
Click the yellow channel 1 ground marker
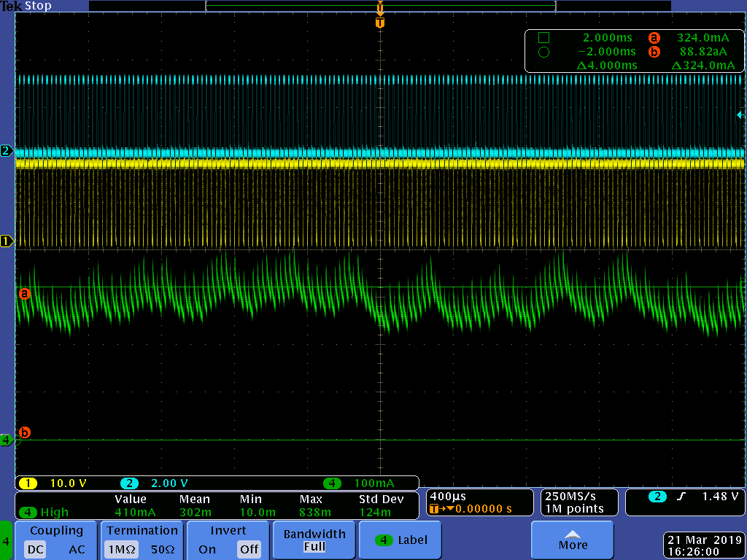7,241
